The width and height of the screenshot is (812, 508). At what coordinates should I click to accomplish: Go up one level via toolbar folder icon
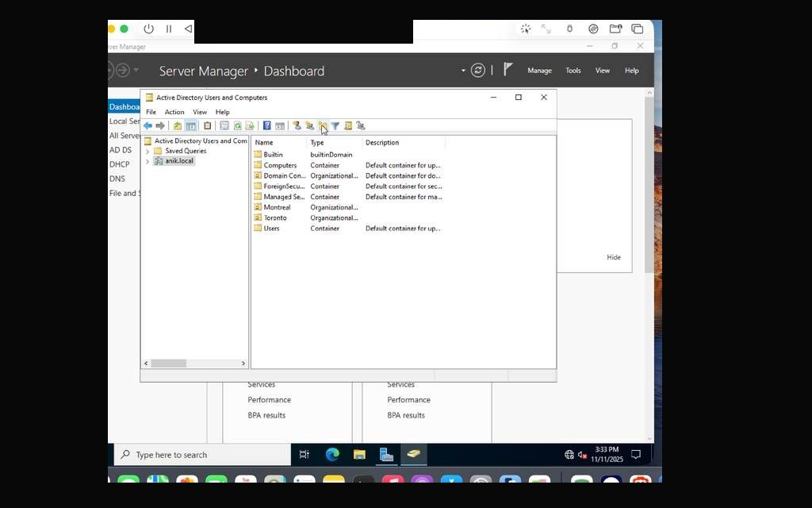pyautogui.click(x=178, y=126)
